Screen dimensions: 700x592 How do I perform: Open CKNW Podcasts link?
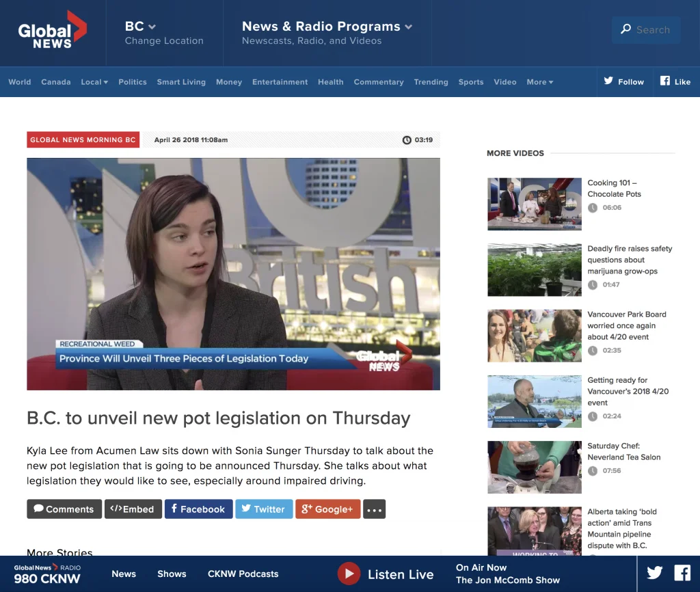click(243, 574)
